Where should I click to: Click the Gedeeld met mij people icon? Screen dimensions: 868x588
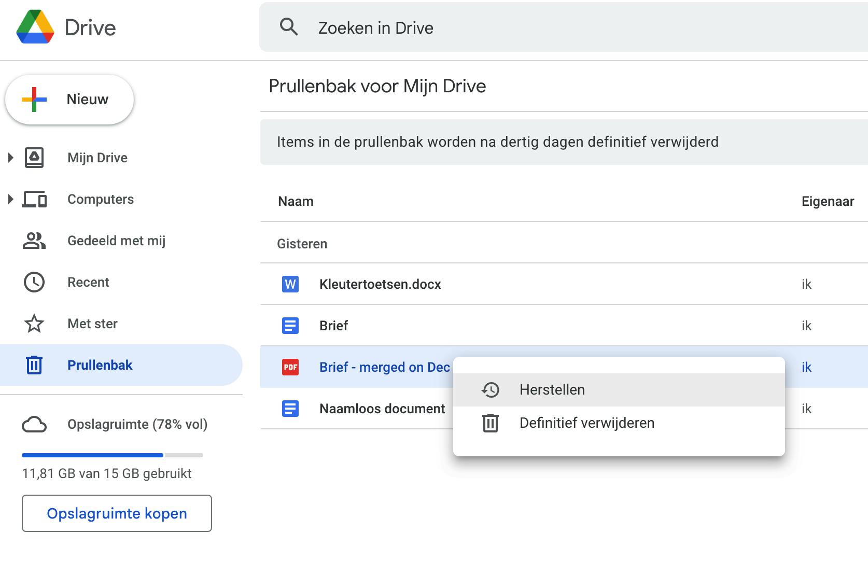(x=34, y=241)
